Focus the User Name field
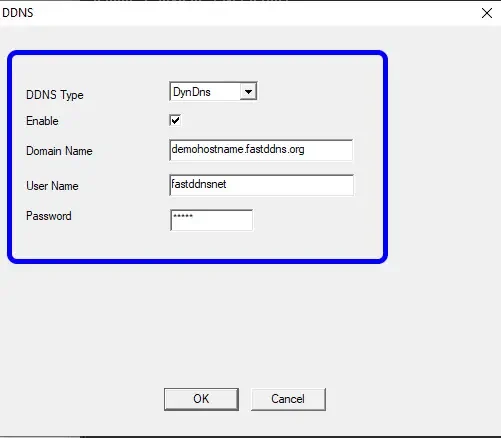The image size is (501, 438). click(x=261, y=185)
